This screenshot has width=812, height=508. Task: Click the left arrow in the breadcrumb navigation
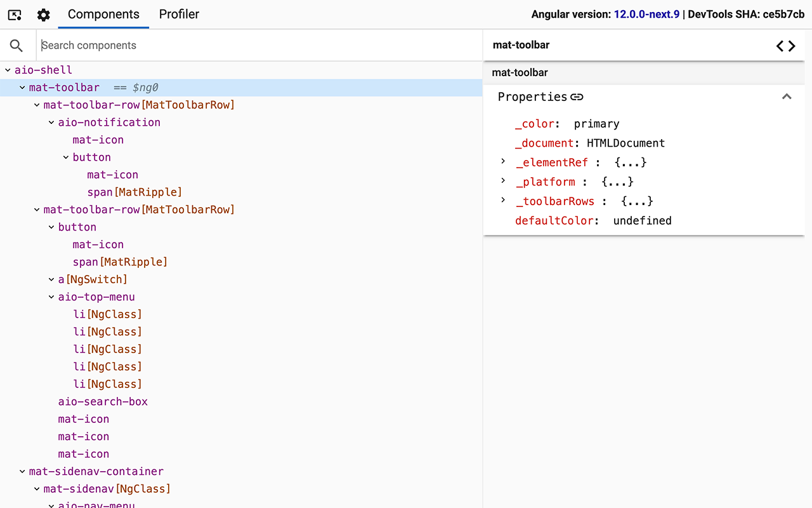(780, 46)
